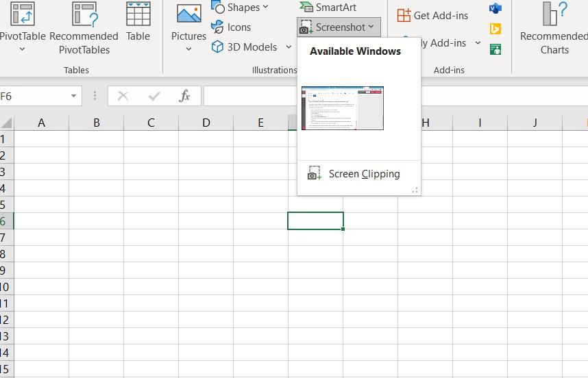Insert a SmartArt graphic

[x=328, y=8]
